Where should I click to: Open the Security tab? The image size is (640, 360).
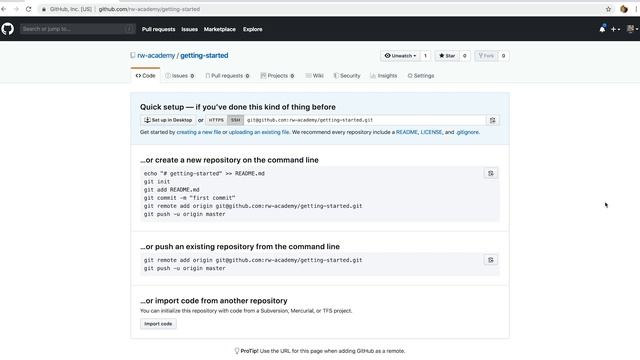[347, 76]
